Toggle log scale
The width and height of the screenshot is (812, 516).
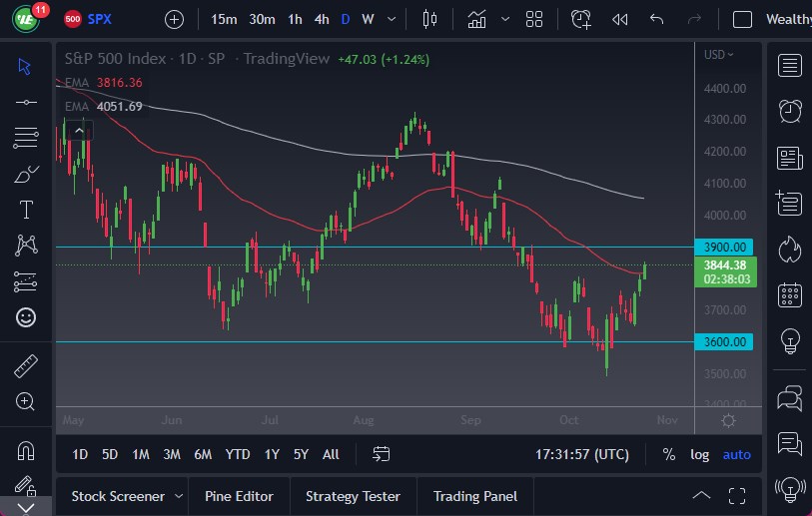pos(699,454)
